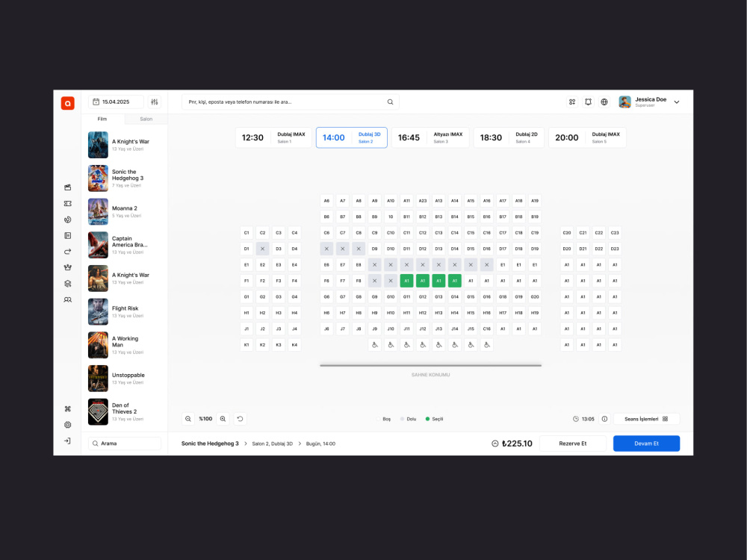Click the %100 zoom level label
Screen dimensions: 747x560
click(x=205, y=419)
